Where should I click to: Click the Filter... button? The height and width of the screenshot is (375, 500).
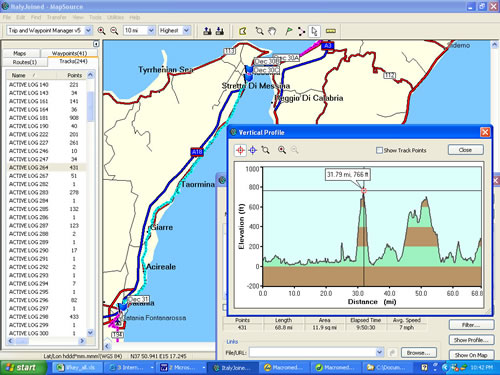pos(471,325)
